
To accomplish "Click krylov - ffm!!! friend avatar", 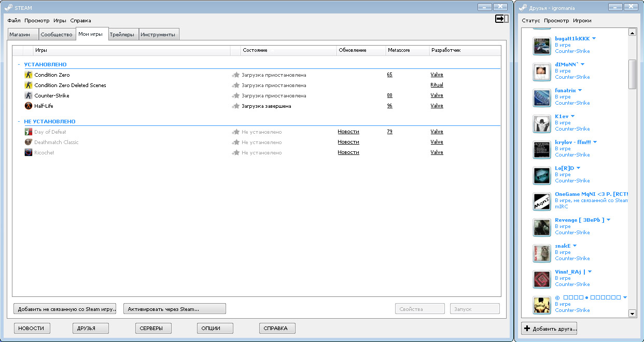I will tap(541, 150).
